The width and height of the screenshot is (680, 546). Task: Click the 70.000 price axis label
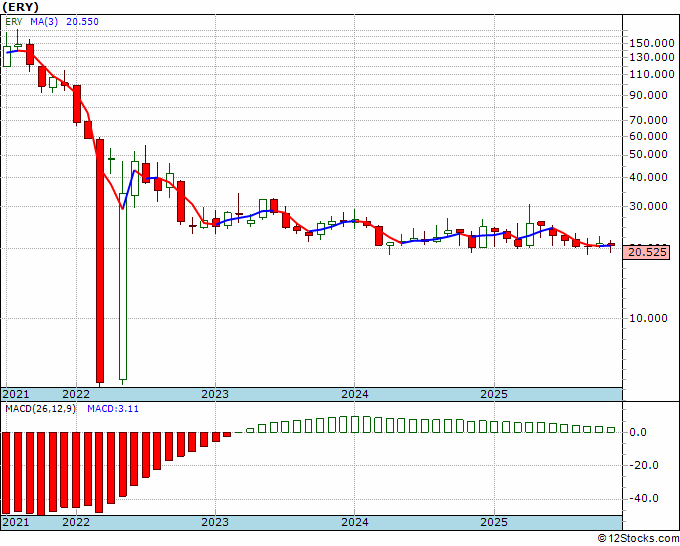[648, 120]
